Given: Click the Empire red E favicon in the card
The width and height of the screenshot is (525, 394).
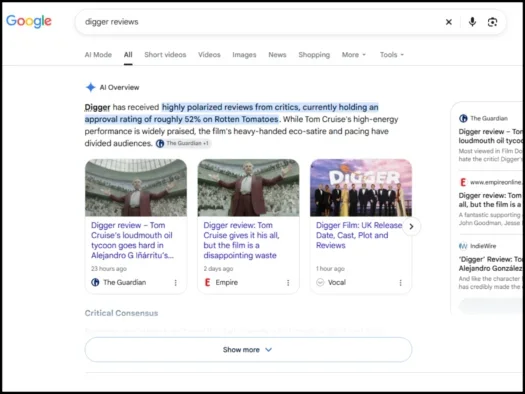Looking at the screenshot, I should 208,282.
